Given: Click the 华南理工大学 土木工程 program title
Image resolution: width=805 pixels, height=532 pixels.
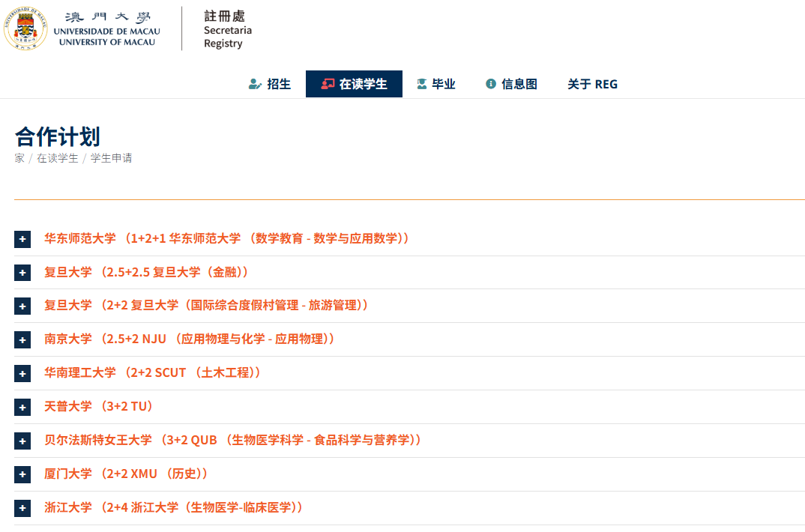Looking at the screenshot, I should (x=152, y=372).
